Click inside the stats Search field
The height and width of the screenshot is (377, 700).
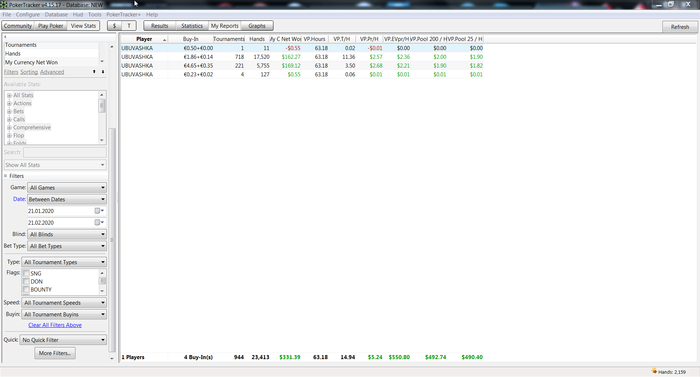click(64, 152)
